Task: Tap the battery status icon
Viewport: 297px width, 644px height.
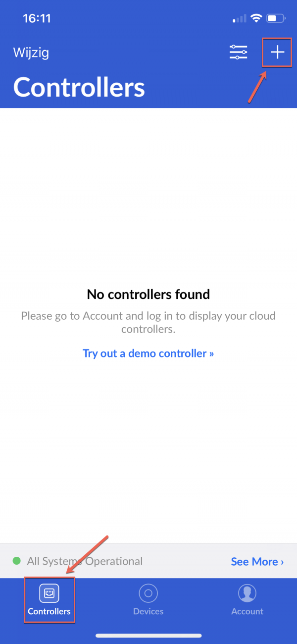Action: pyautogui.click(x=275, y=19)
